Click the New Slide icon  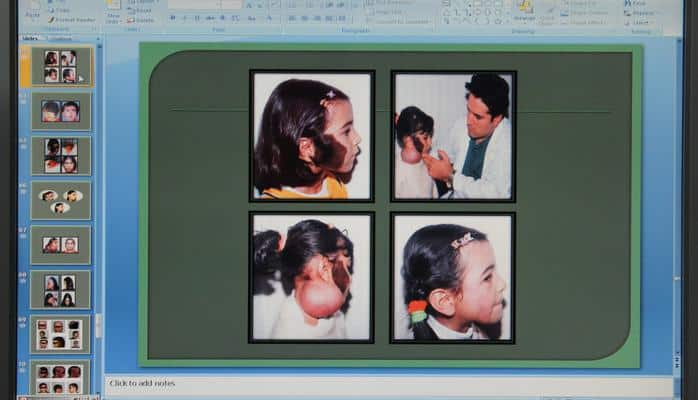tap(113, 6)
